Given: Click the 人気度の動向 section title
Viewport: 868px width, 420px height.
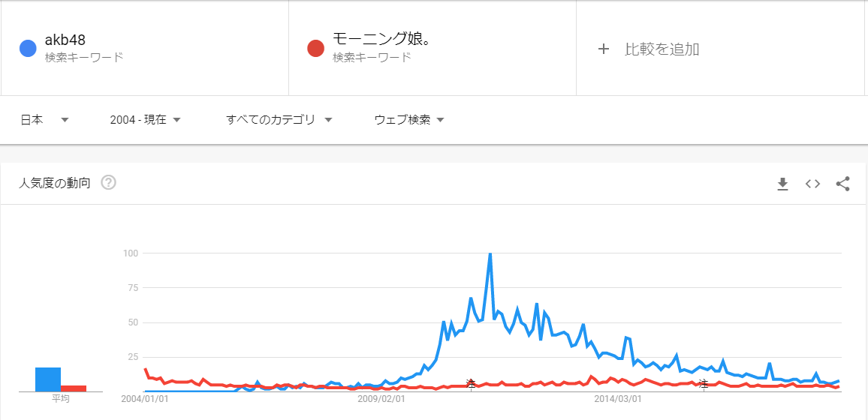Looking at the screenshot, I should 54,183.
